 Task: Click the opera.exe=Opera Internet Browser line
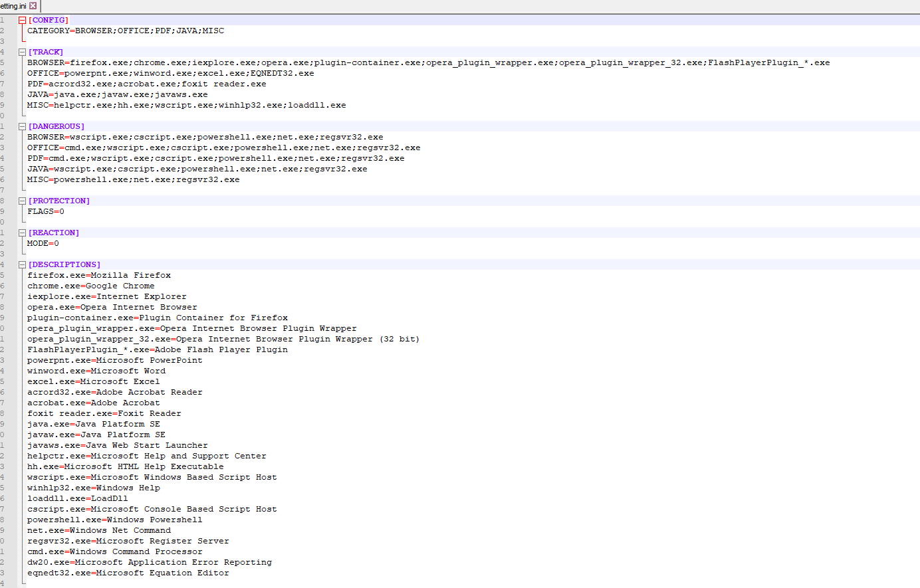tap(112, 307)
